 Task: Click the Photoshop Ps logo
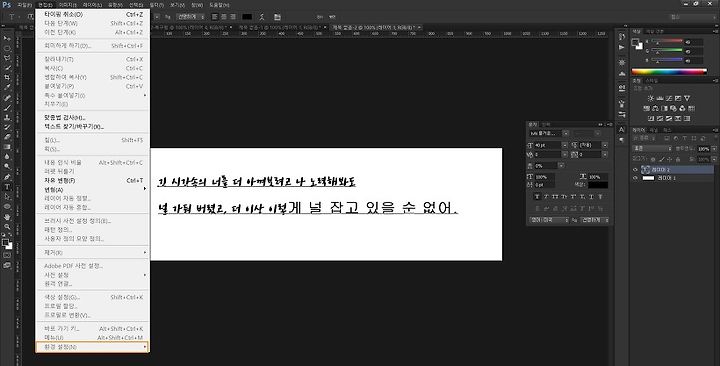[x=6, y=5]
